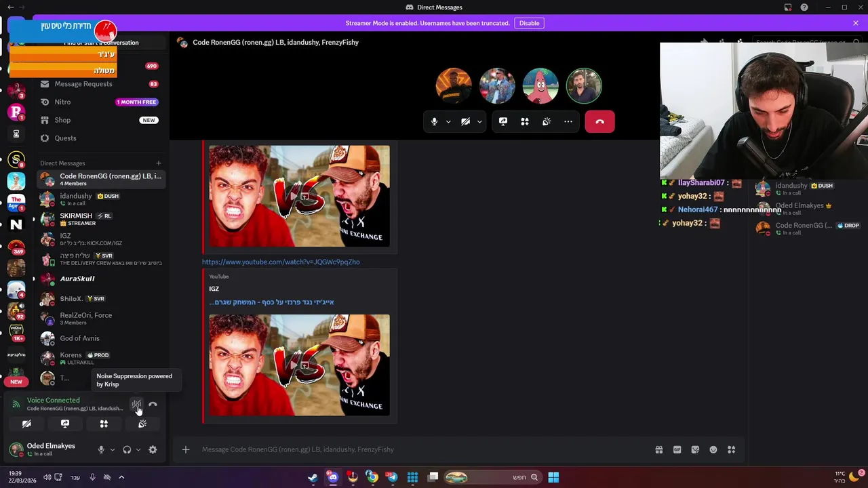Open soundboard in Voice Connected panel
Image resolution: width=868 pixels, height=488 pixels.
142,424
